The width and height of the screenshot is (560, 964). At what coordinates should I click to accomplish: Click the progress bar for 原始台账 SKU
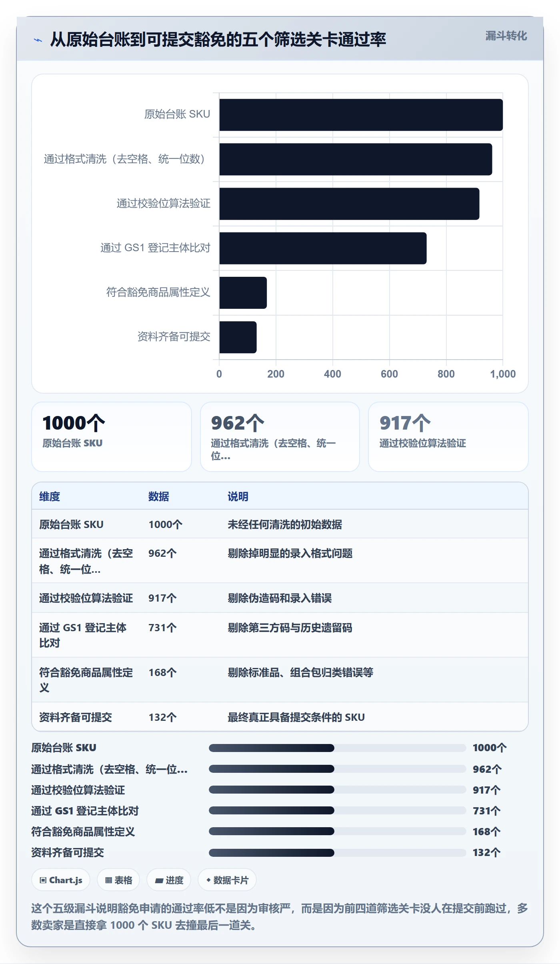click(x=338, y=748)
